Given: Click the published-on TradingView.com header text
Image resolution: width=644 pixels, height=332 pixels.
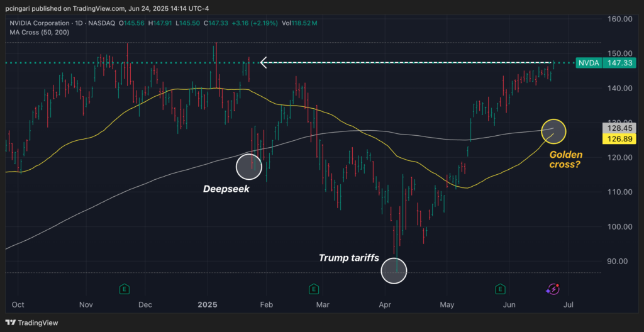Looking at the screenshot, I should pos(108,8).
